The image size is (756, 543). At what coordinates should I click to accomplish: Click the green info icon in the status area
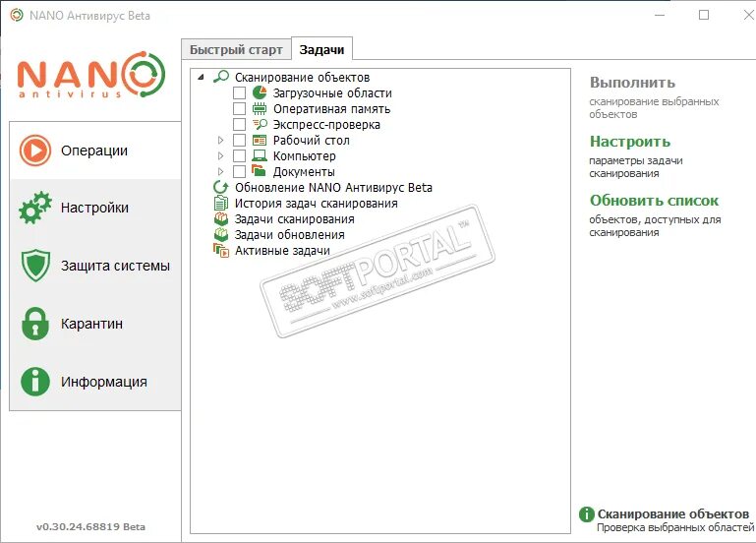[586, 514]
